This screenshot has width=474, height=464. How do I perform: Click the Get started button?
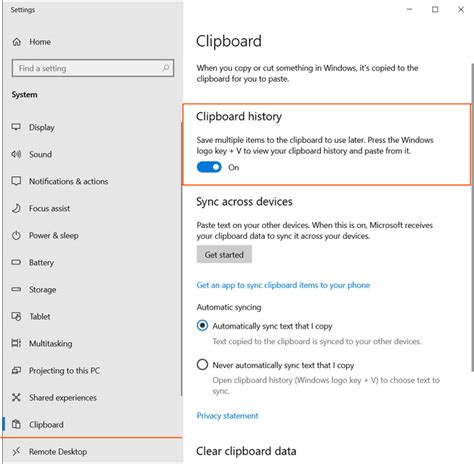point(224,255)
